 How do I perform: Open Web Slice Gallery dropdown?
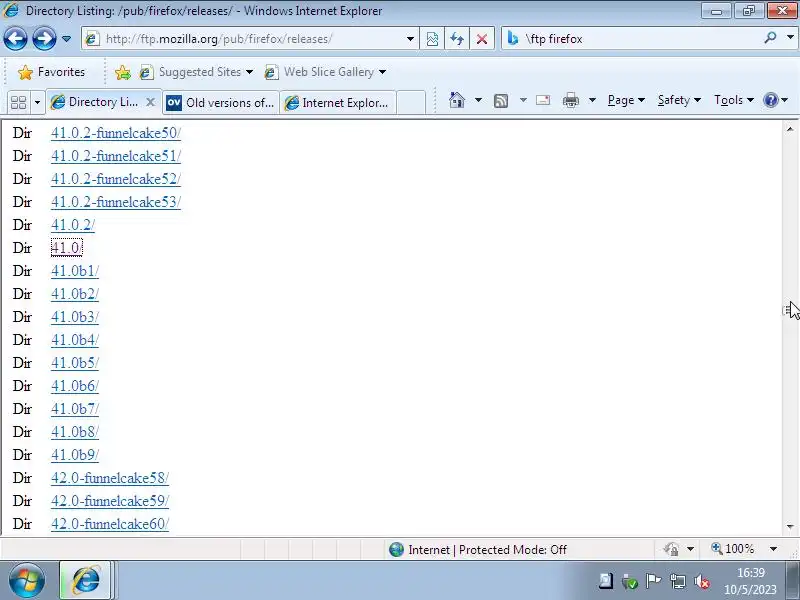(324, 72)
